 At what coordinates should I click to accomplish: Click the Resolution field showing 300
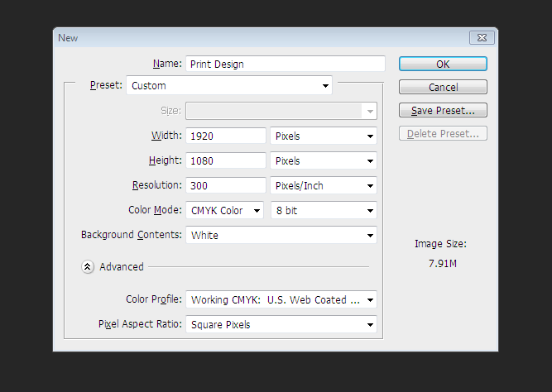226,185
